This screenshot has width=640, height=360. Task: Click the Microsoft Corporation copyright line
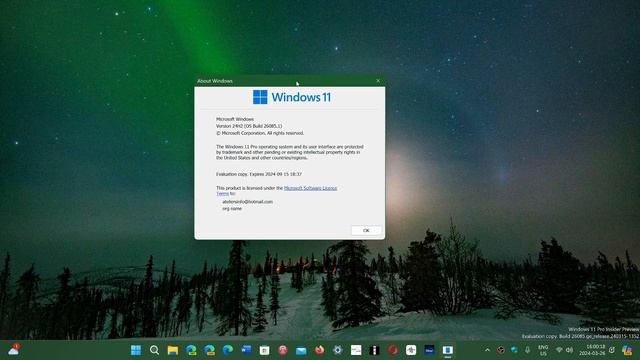pos(260,133)
